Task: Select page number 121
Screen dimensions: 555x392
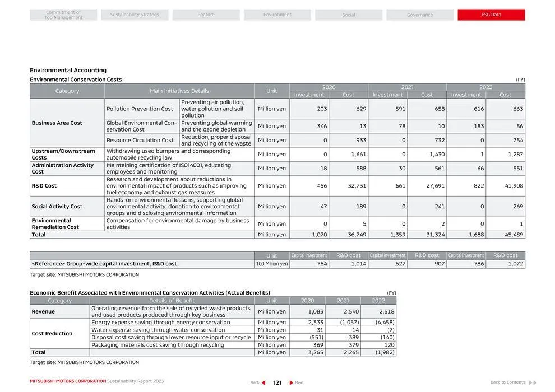Action: point(276,382)
